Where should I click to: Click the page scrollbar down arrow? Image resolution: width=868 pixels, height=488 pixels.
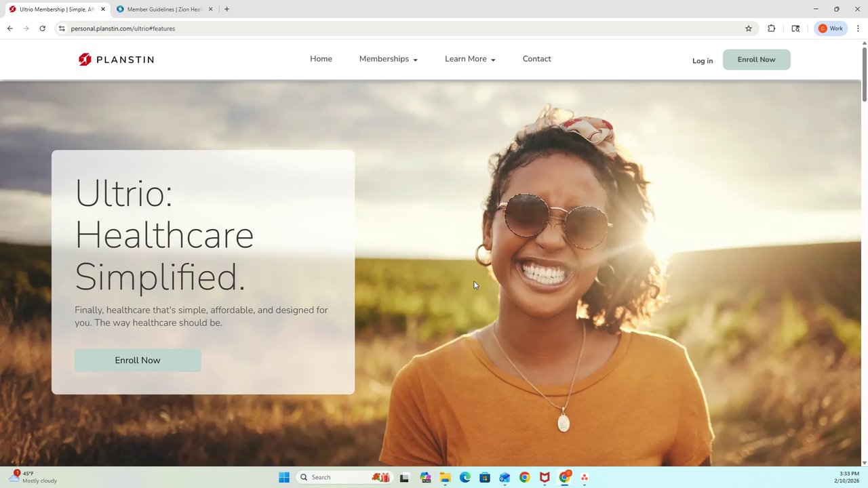pyautogui.click(x=864, y=462)
